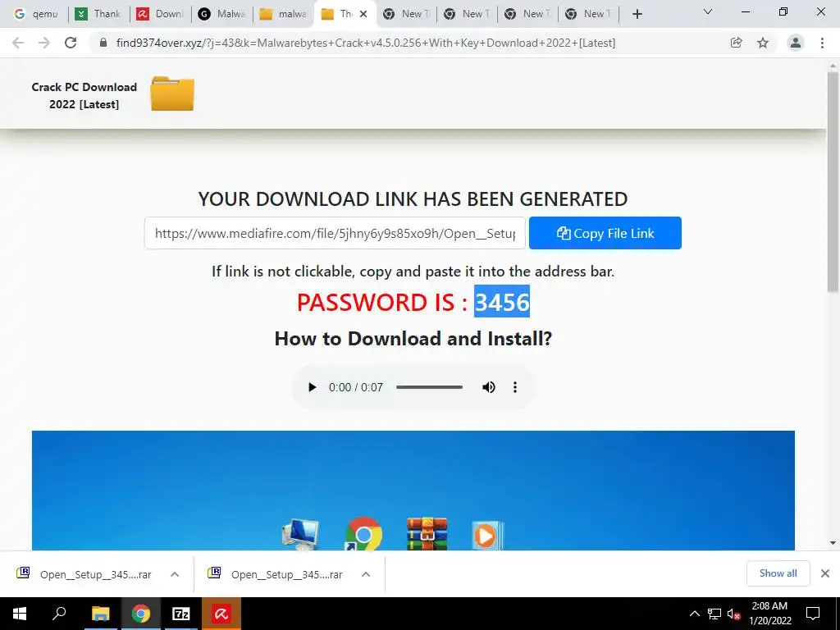Screen dimensions: 840x630
Task: Show hidden system tray icons
Action: click(x=694, y=614)
